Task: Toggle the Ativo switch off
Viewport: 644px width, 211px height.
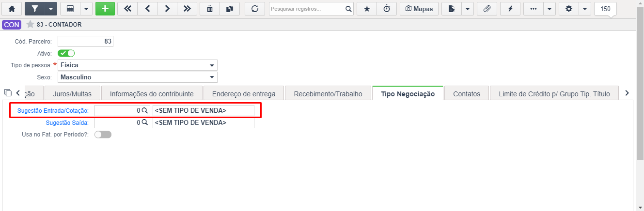Action: [x=66, y=53]
